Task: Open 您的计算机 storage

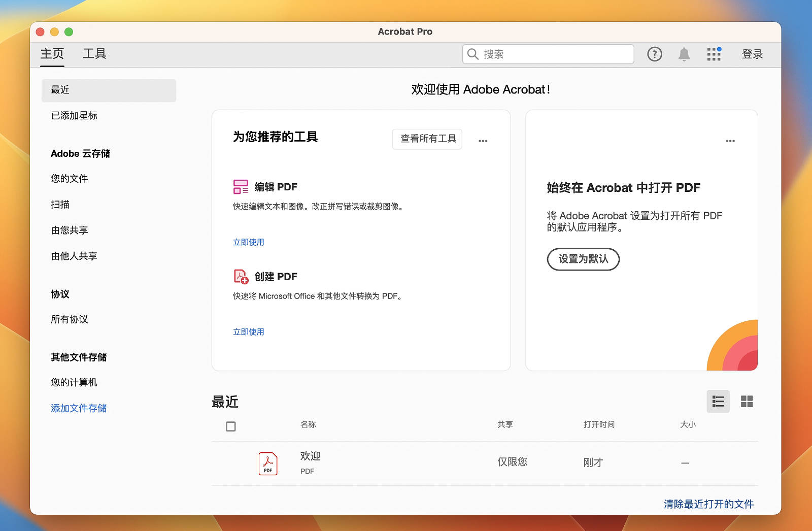Action: pos(74,382)
